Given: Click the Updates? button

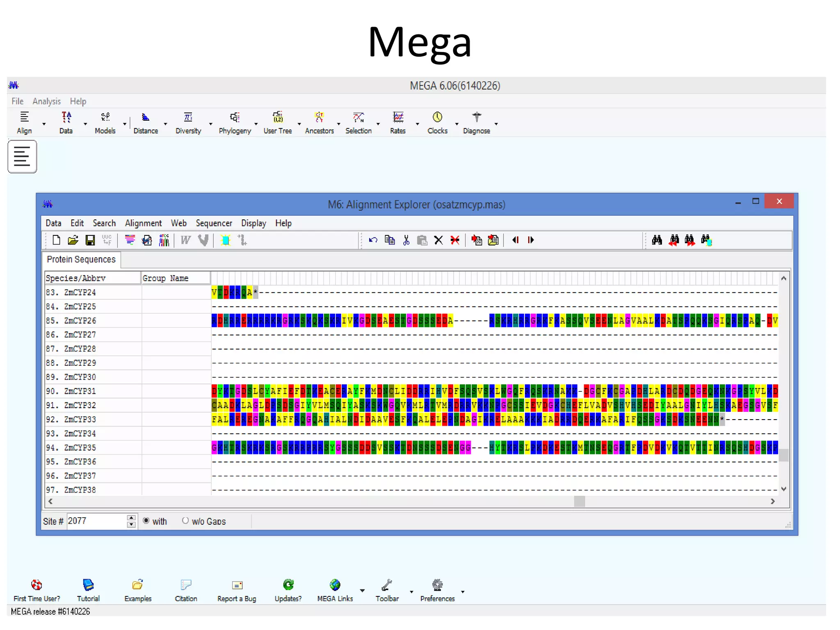Looking at the screenshot, I should tap(288, 591).
